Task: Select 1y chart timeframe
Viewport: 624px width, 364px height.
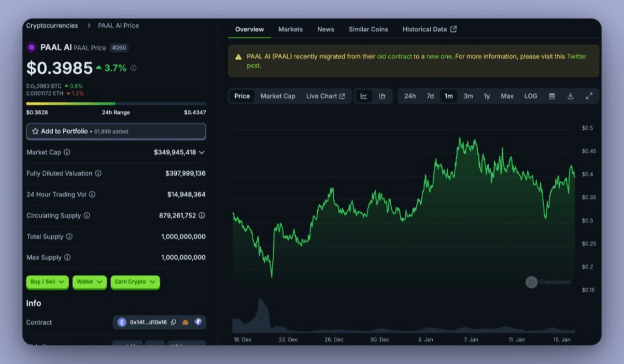Action: (x=486, y=96)
